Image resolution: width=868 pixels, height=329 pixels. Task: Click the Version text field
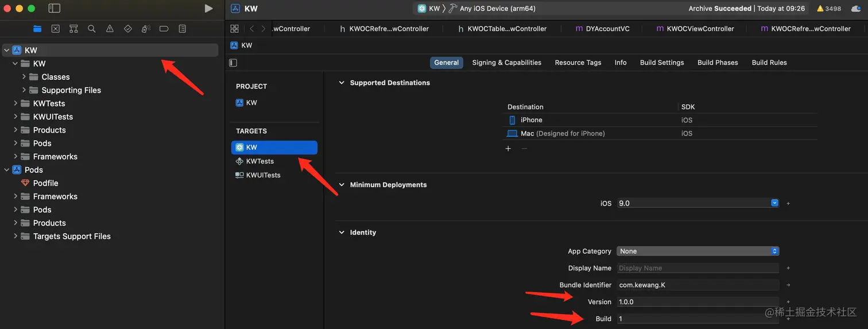[697, 301]
